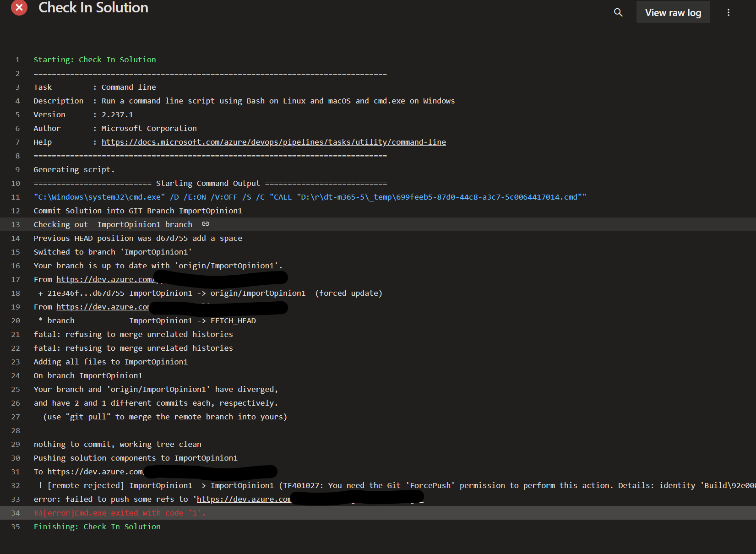756x554 pixels.
Task: Open dev.azure.com link on line 17
Action: click(107, 279)
